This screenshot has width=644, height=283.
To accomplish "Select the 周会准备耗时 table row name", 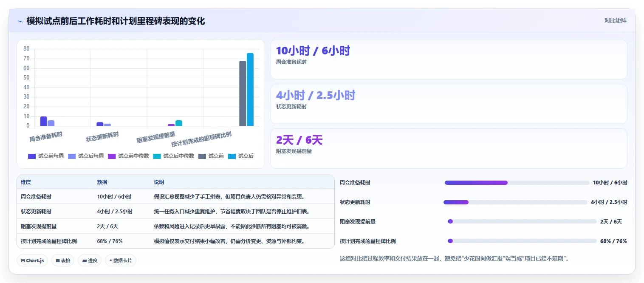I will [x=36, y=197].
